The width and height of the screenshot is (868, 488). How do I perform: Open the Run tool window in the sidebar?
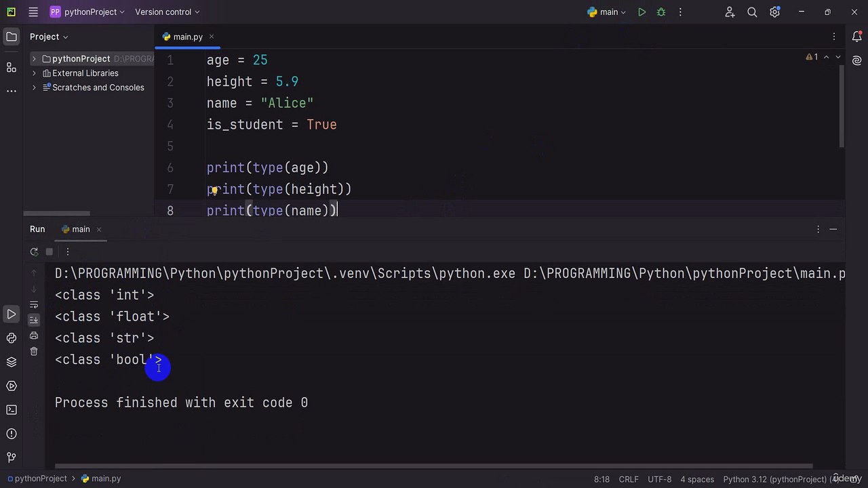tap(12, 314)
